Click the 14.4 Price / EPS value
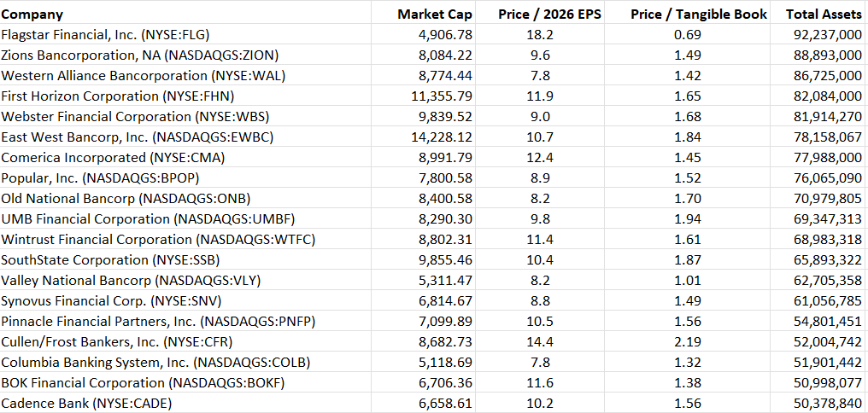 pos(540,341)
